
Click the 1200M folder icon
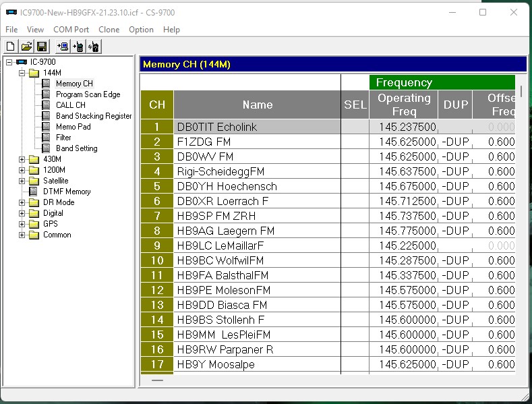[x=34, y=170]
